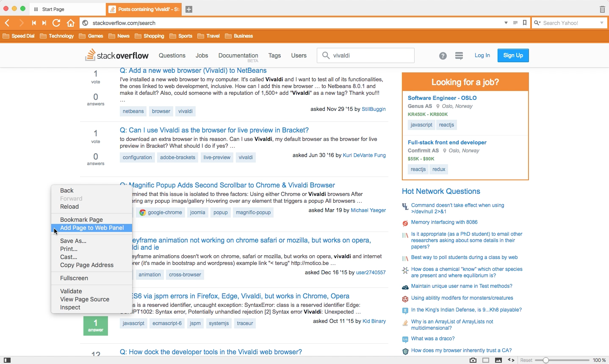Viewport: 609px width, 364px height.
Task: Move the zoom slider handle in status bar
Action: click(x=546, y=360)
